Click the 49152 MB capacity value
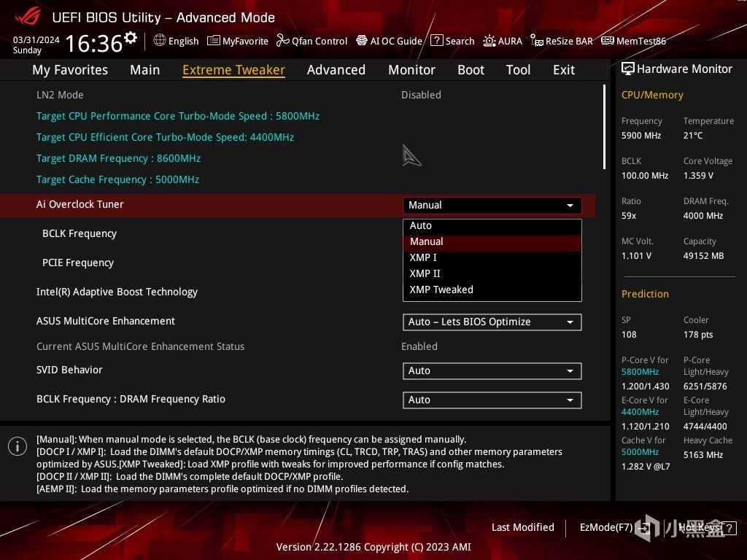Viewport: 747px width, 560px height. click(704, 256)
